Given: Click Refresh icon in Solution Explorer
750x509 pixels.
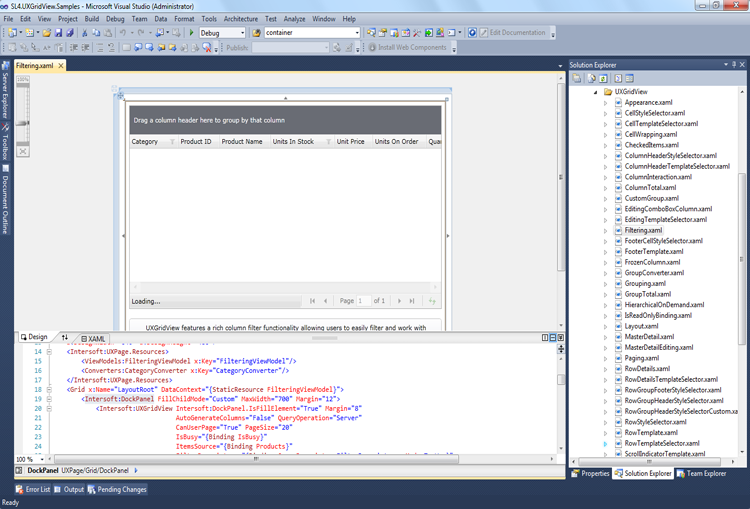Looking at the screenshot, I should point(603,78).
